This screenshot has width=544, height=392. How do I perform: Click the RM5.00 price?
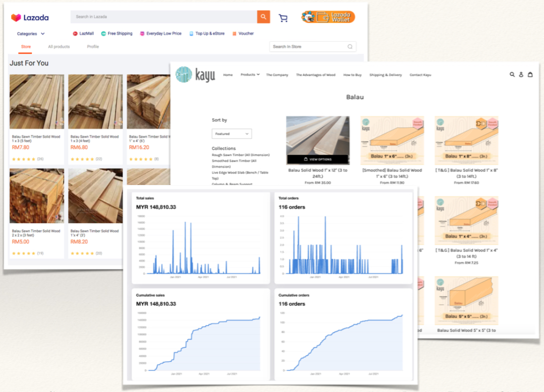20,242
